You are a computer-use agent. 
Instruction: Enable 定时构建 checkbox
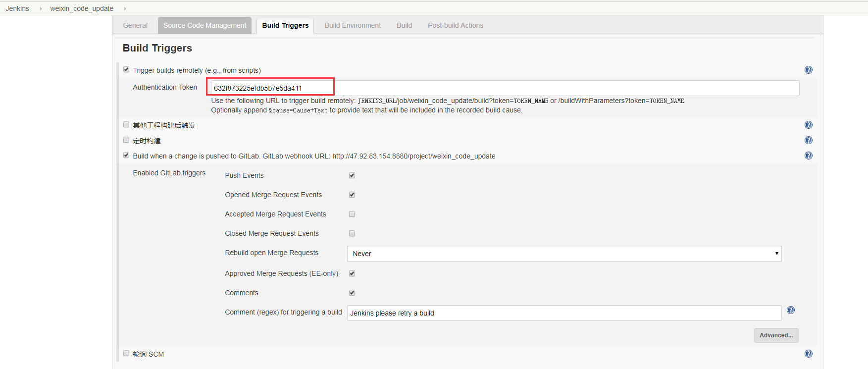pyautogui.click(x=126, y=140)
